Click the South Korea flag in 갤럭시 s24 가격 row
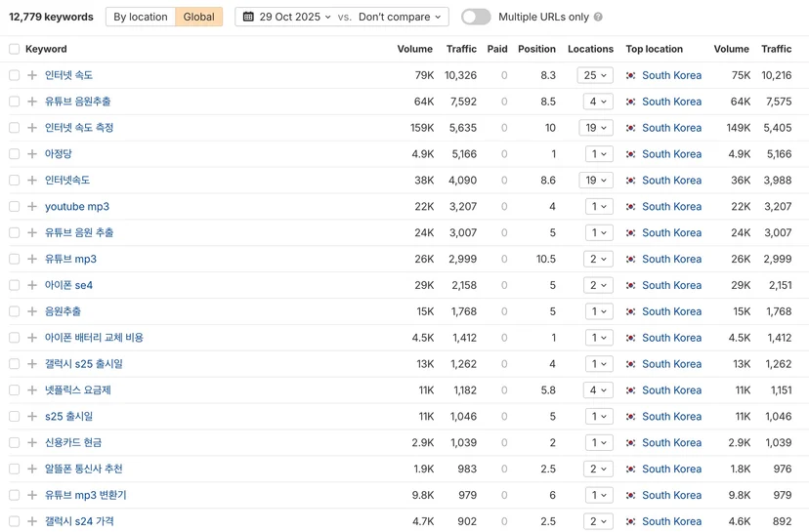 pos(630,521)
